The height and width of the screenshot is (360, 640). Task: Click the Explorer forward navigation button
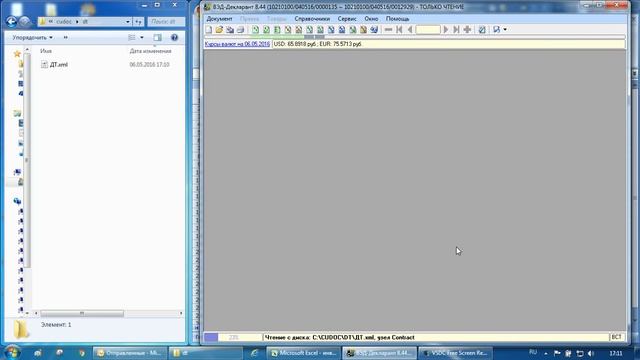[24, 22]
